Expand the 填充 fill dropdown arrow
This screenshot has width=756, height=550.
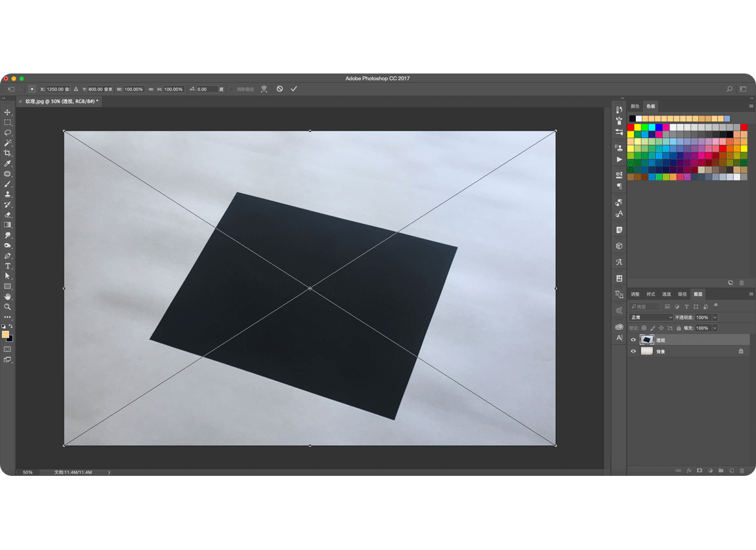715,328
